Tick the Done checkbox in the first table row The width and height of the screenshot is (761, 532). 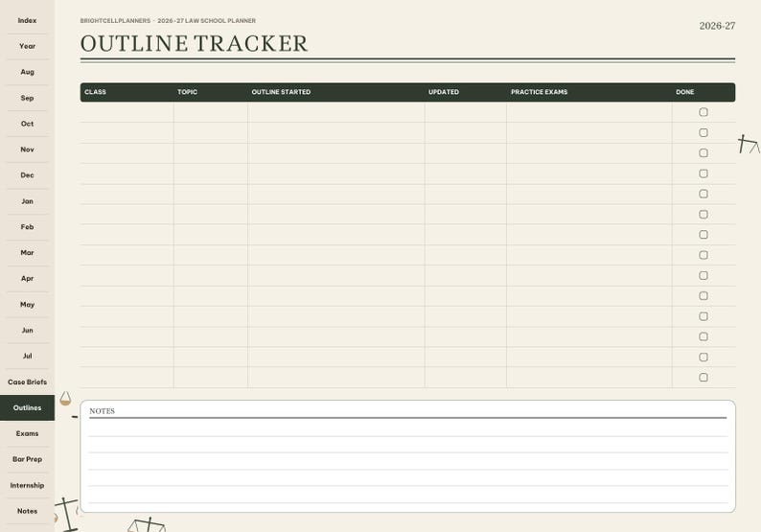pos(703,112)
